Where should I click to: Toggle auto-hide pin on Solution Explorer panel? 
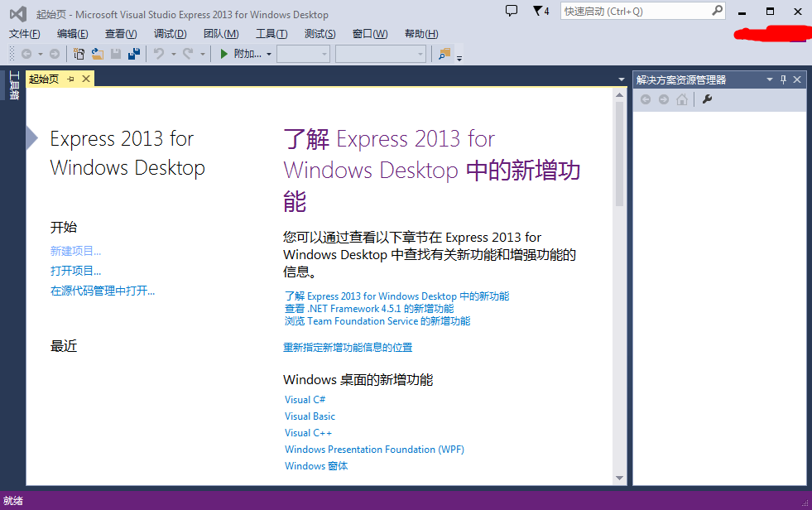tap(783, 79)
